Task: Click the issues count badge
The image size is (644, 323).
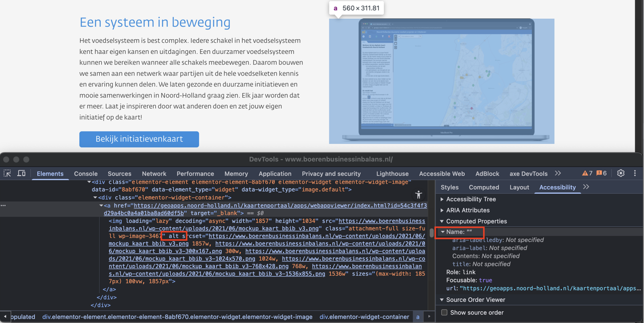Action: coord(602,174)
